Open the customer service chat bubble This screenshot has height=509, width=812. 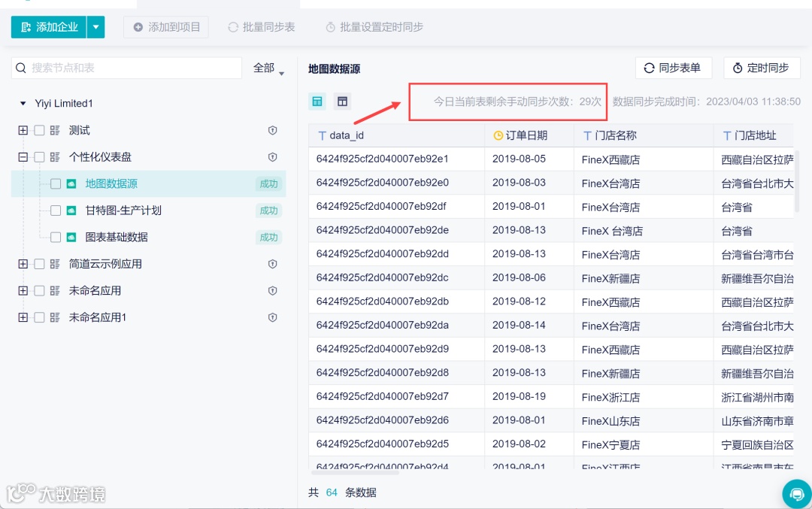[x=796, y=494]
